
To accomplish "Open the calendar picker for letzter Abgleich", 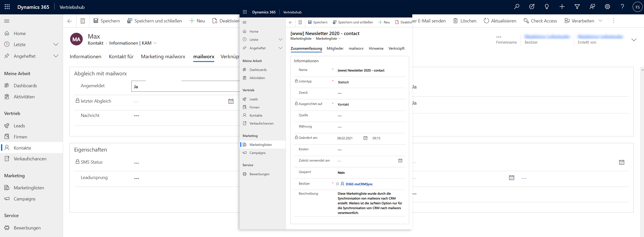I will (x=231, y=101).
